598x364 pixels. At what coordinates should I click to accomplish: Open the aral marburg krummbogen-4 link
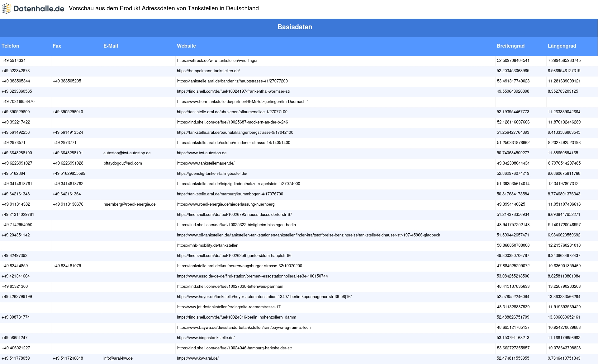tap(230, 194)
